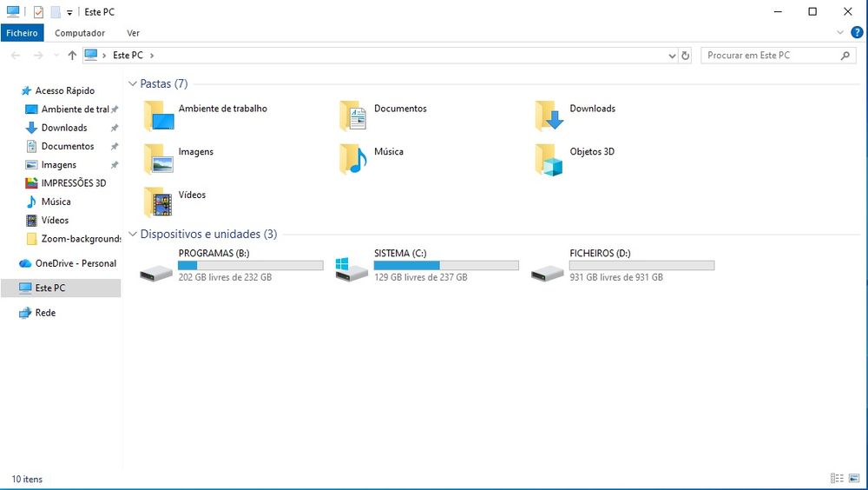Open the Ficheiro ribbon tab

point(23,33)
